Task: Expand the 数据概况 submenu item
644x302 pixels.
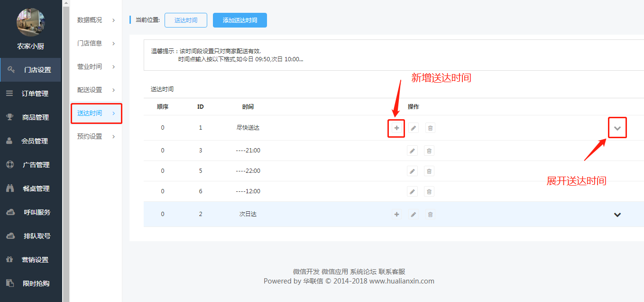Action: click(x=96, y=20)
